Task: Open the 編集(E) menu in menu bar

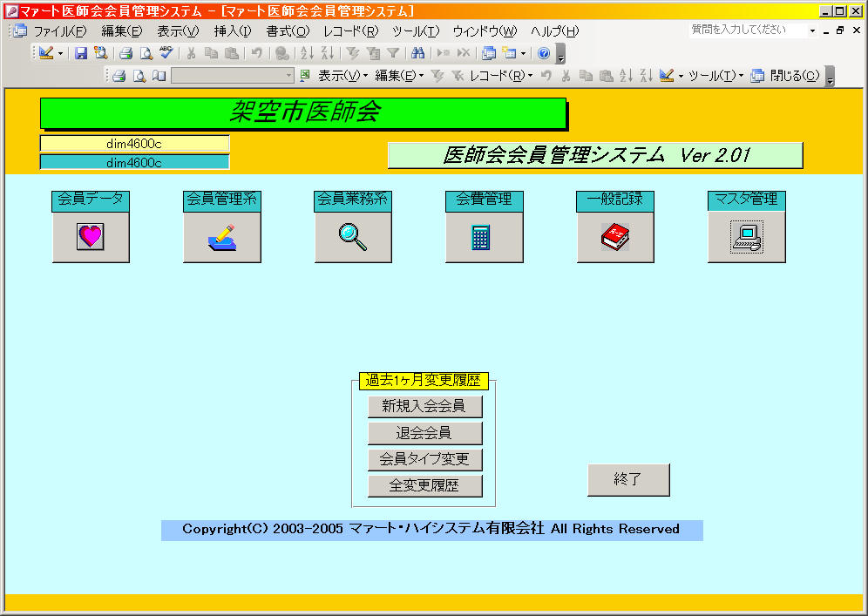Action: pyautogui.click(x=122, y=31)
